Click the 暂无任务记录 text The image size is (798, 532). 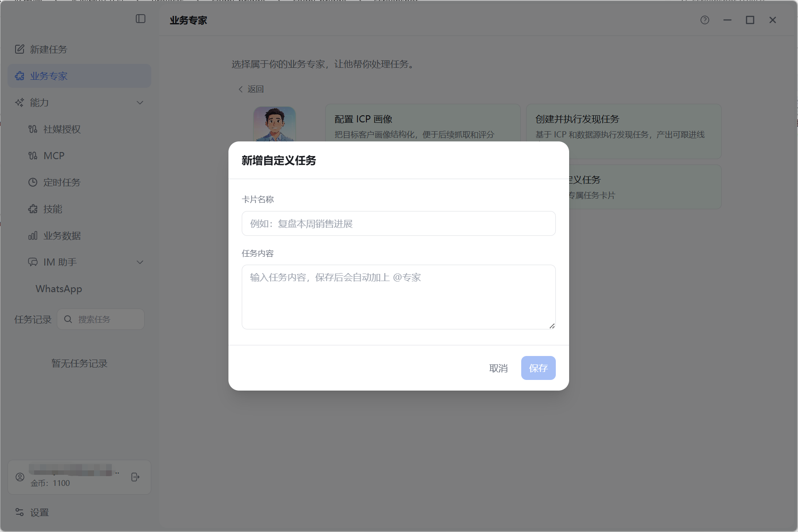[x=79, y=364]
